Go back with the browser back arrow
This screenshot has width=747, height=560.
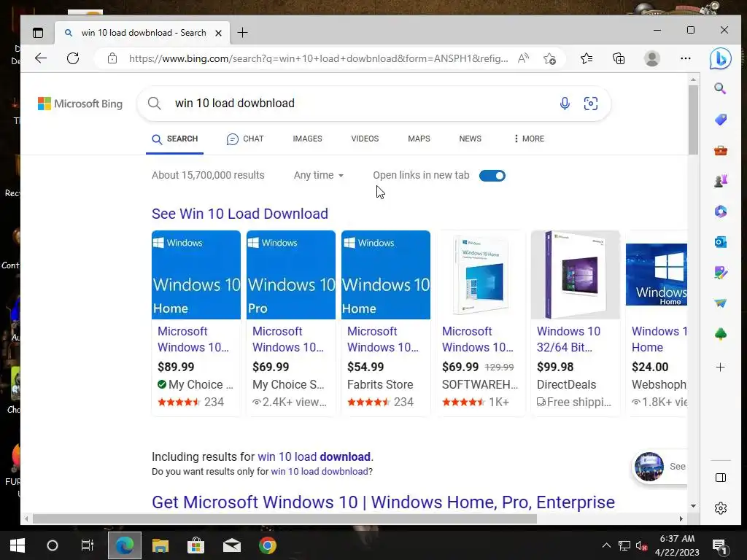[x=41, y=58]
